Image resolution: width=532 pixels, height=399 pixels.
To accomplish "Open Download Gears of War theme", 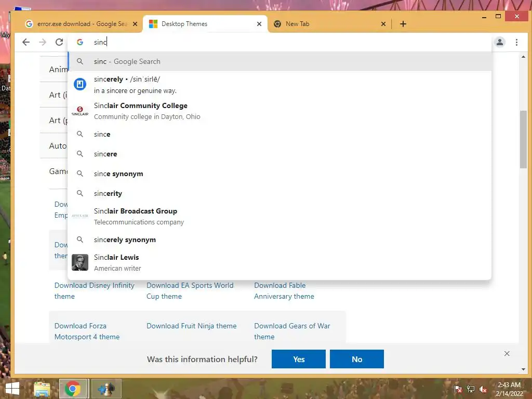I will point(292,331).
